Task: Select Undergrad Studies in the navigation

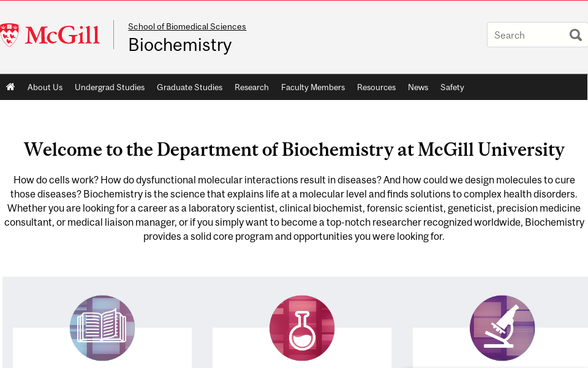Action: tap(110, 86)
